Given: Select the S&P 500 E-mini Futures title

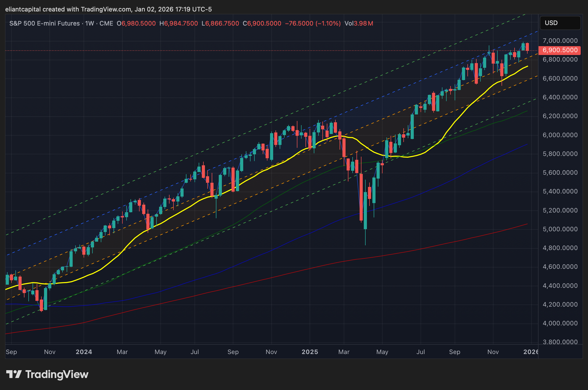Looking at the screenshot, I should [x=45, y=23].
